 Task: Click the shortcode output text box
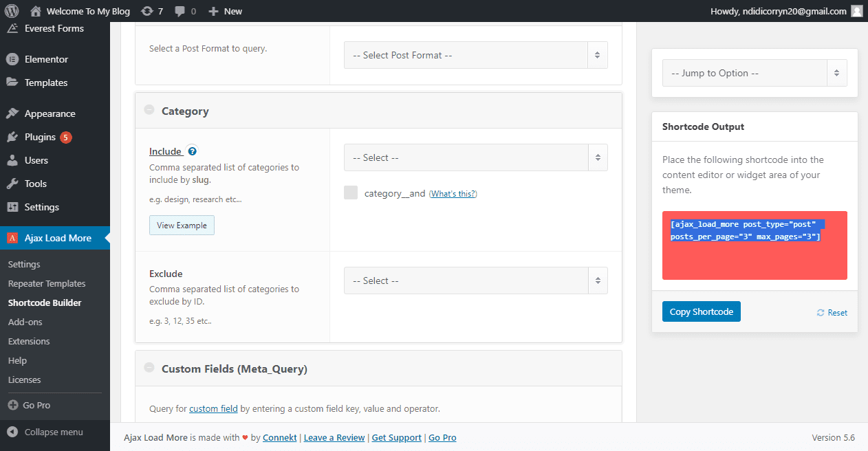[755, 245]
